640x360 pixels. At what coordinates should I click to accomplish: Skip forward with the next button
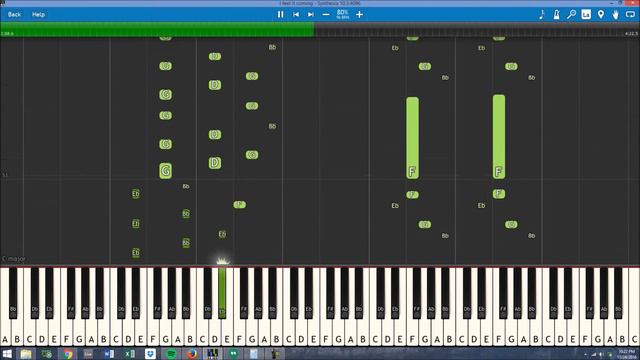(x=311, y=15)
